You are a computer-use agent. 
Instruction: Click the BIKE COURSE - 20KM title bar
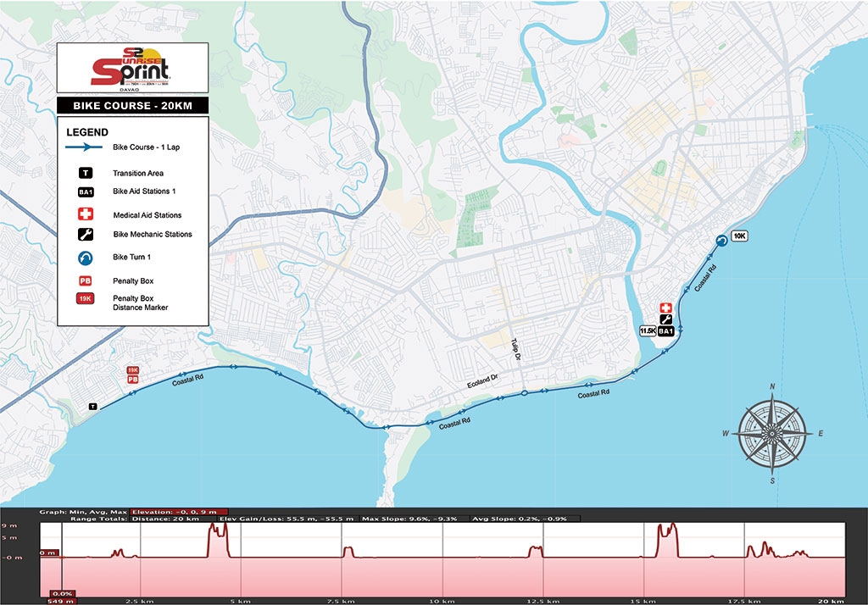[x=132, y=107]
